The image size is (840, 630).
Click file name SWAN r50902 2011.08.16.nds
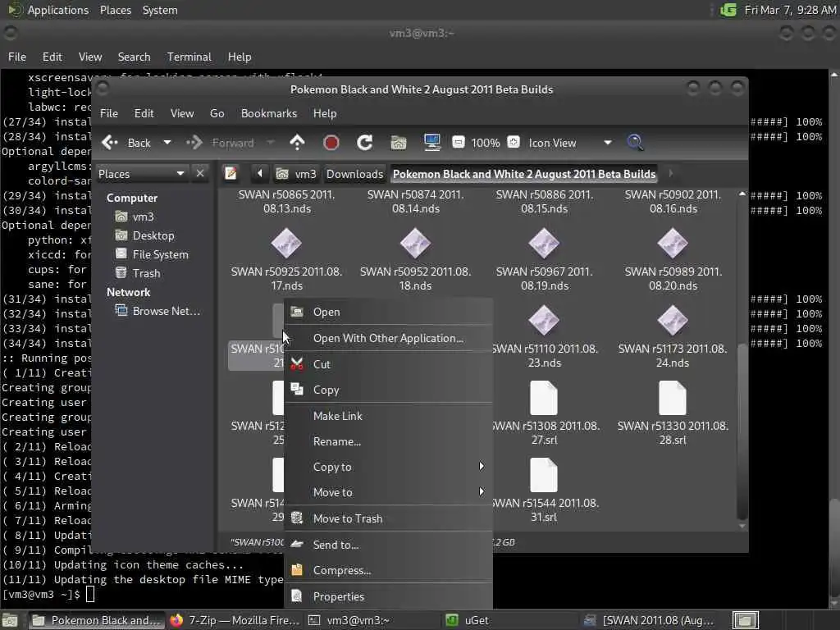coord(673,202)
